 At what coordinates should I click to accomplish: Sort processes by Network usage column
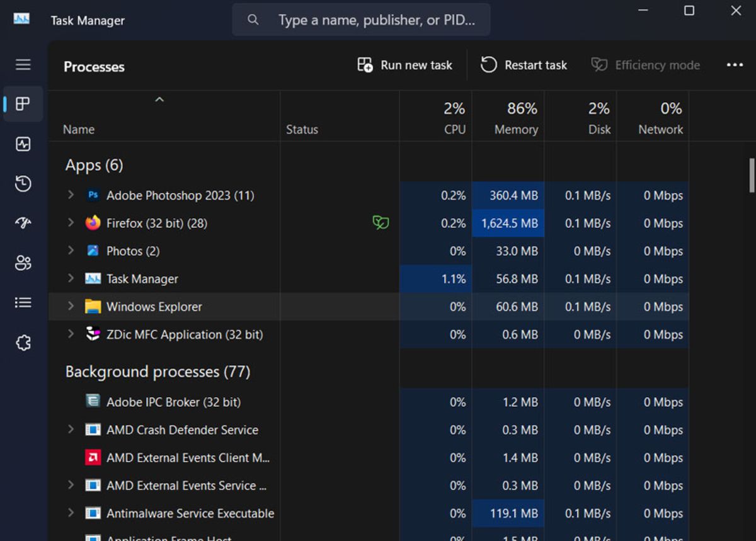click(x=652, y=117)
